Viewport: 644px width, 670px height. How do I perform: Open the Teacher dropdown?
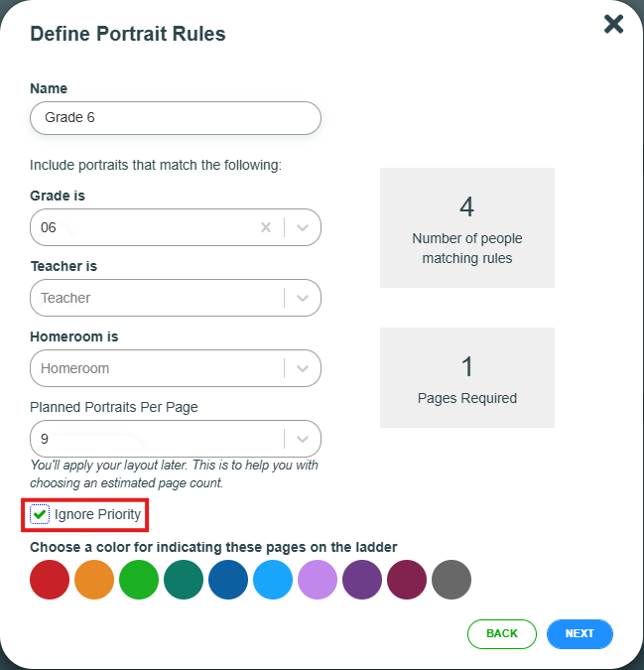(x=303, y=298)
